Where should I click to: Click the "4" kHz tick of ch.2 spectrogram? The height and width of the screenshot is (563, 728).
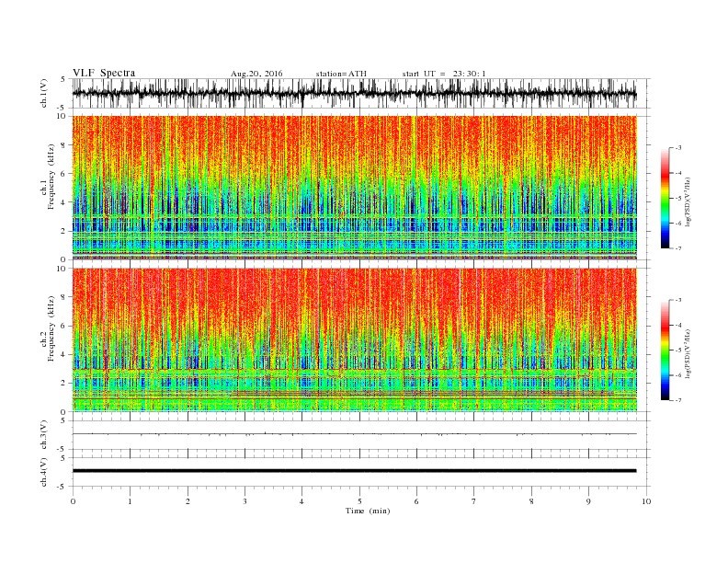click(x=64, y=354)
